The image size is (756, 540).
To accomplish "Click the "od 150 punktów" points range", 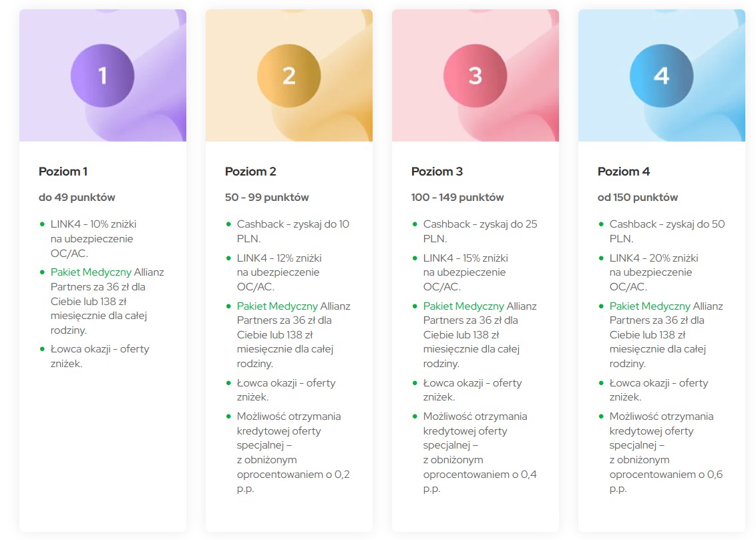I will (x=637, y=198).
